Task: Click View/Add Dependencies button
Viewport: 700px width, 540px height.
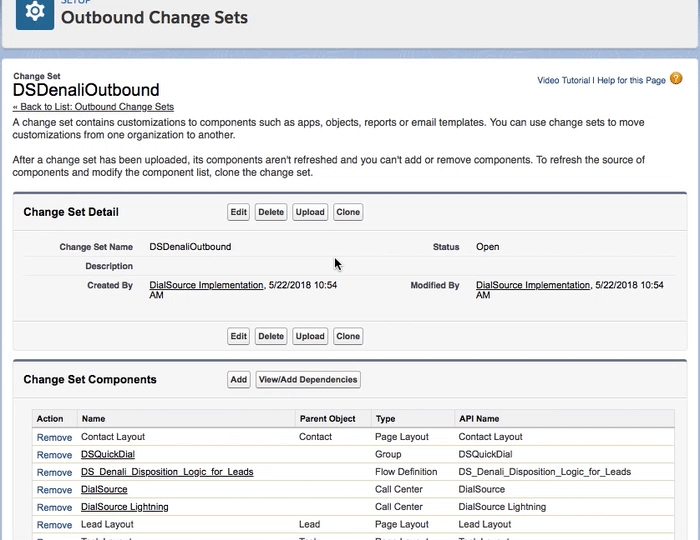Action: tap(308, 379)
